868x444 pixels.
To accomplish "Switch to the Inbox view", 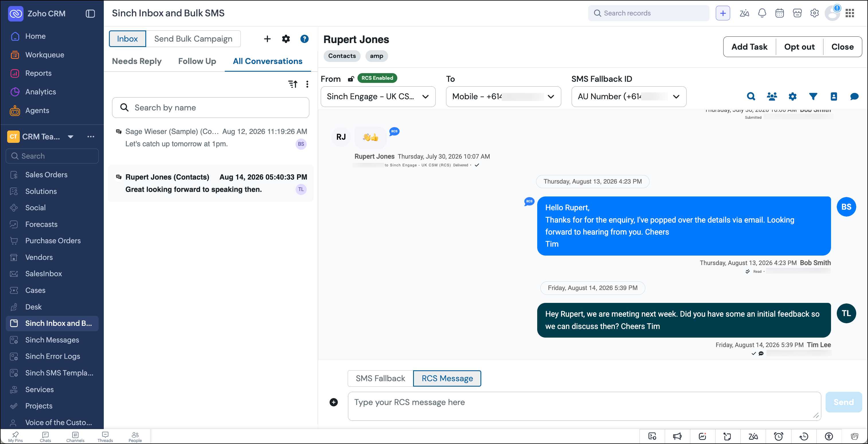I will [x=127, y=39].
